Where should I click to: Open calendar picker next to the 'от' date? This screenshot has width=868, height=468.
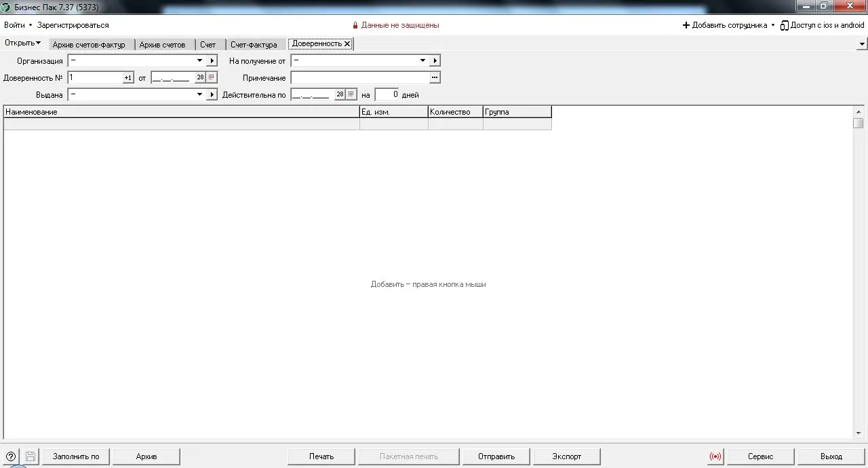pos(212,78)
